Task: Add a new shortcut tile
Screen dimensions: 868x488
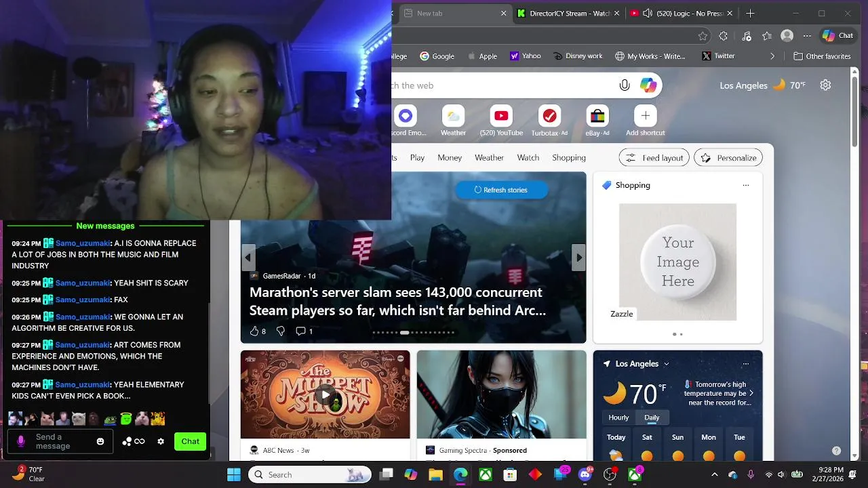Action: (x=646, y=121)
